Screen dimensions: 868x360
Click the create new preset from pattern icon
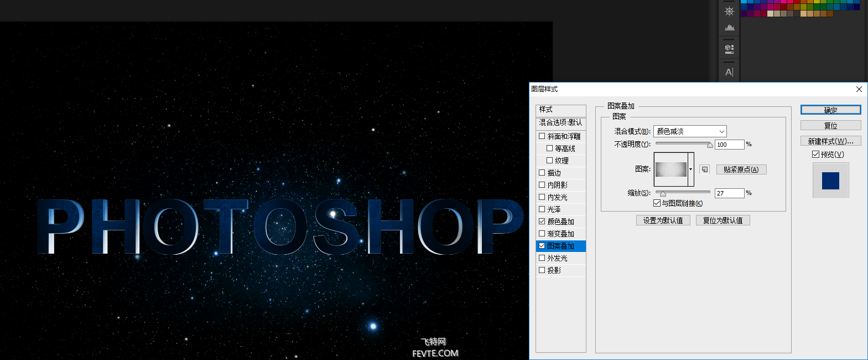(704, 169)
